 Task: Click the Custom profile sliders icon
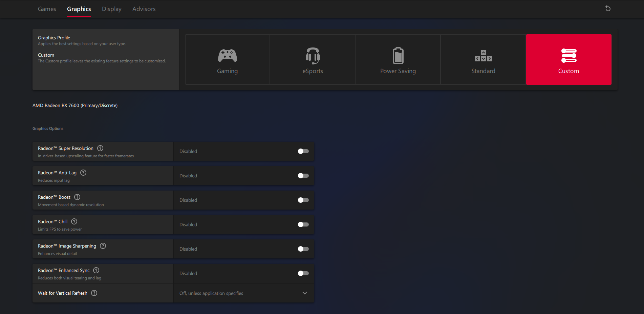click(x=569, y=56)
